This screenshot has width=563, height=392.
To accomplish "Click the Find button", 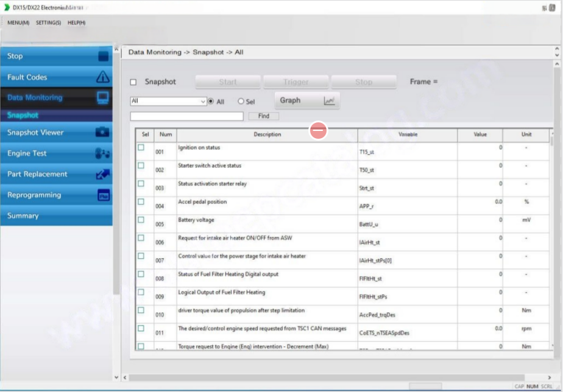I will [263, 116].
